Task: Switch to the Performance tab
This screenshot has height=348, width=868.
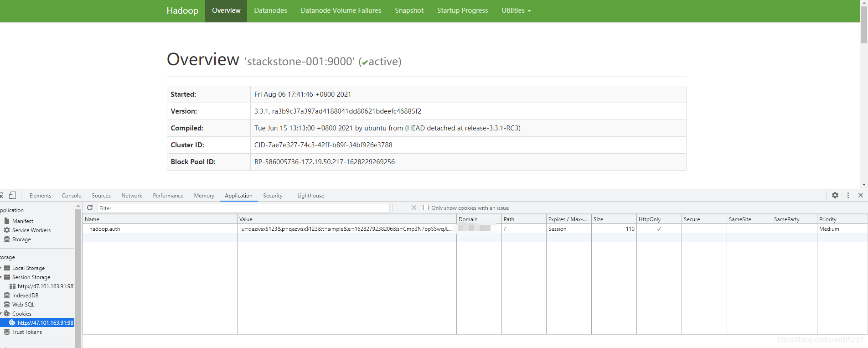Action: point(168,196)
